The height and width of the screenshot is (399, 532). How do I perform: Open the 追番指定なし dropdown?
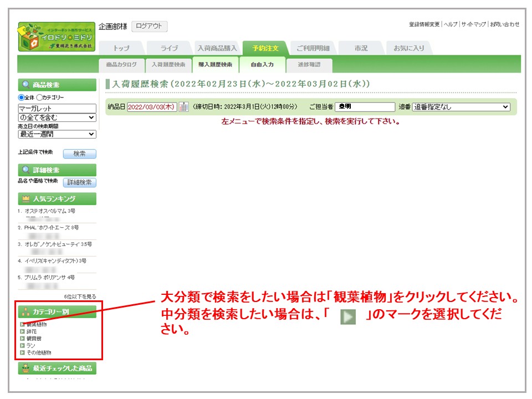pyautogui.click(x=461, y=107)
